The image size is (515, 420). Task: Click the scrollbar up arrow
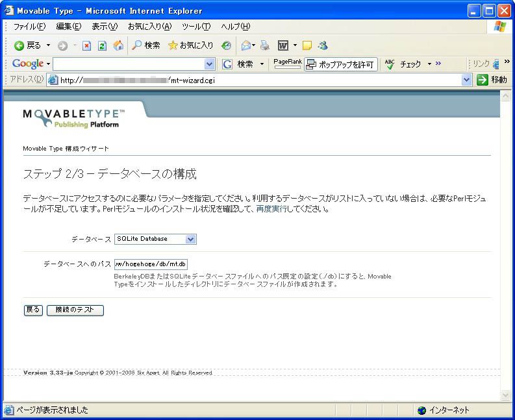505,96
